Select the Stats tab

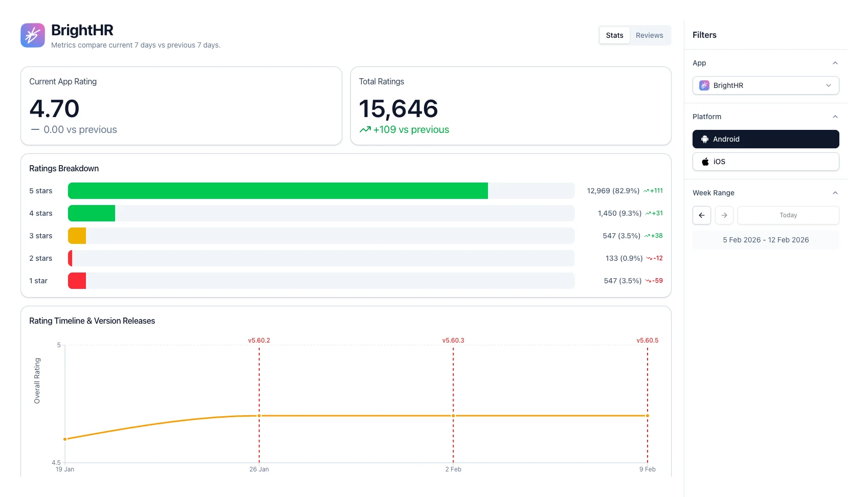coord(614,35)
